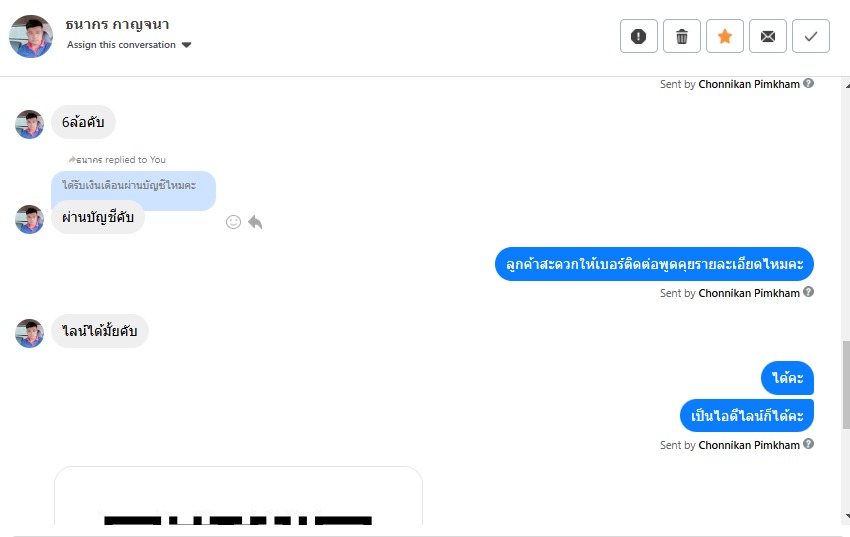Toggle the orange follow-up star
The image size is (850, 537).
(725, 36)
